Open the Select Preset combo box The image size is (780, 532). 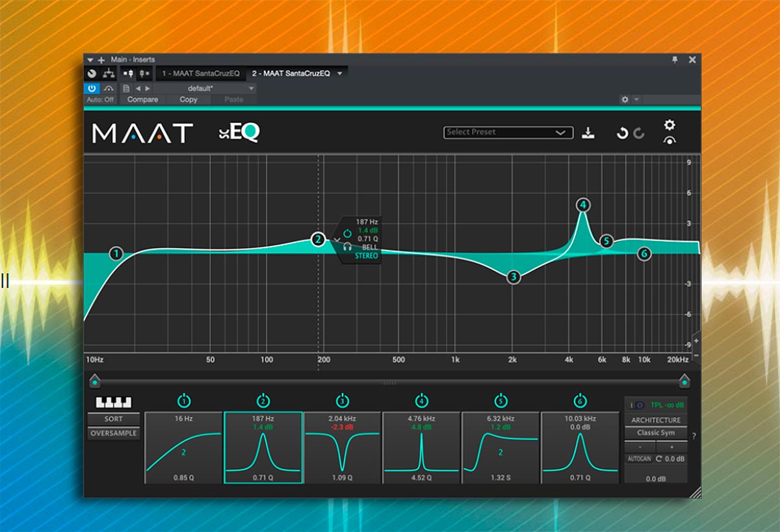tap(508, 133)
